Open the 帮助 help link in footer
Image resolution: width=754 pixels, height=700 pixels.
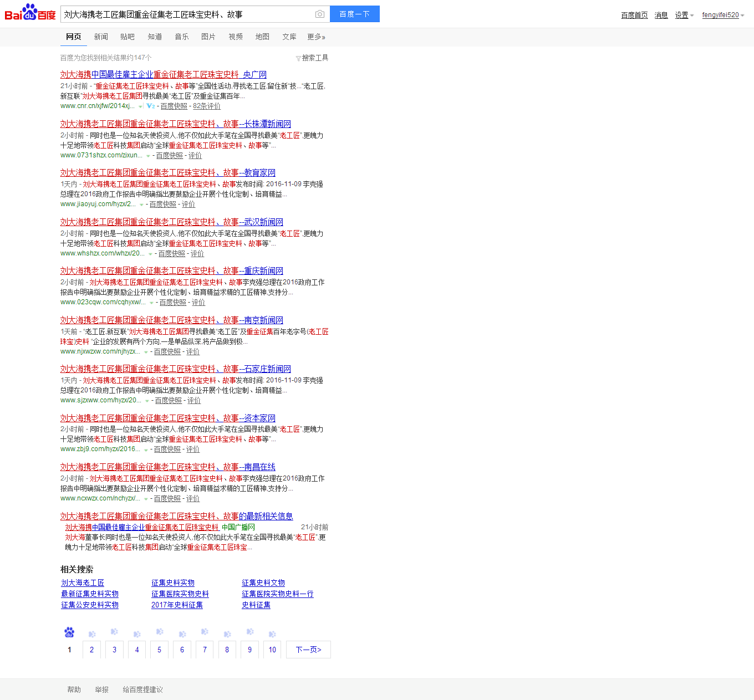coord(74,689)
